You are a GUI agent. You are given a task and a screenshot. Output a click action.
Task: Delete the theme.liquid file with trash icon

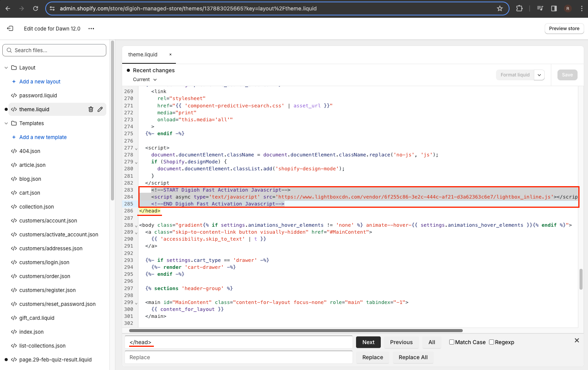91,109
